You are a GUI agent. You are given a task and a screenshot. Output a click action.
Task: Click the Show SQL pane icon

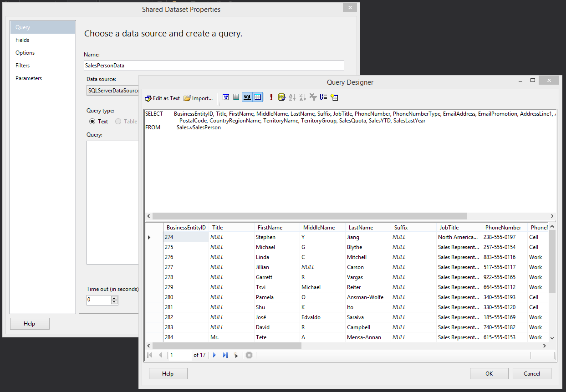[246, 97]
